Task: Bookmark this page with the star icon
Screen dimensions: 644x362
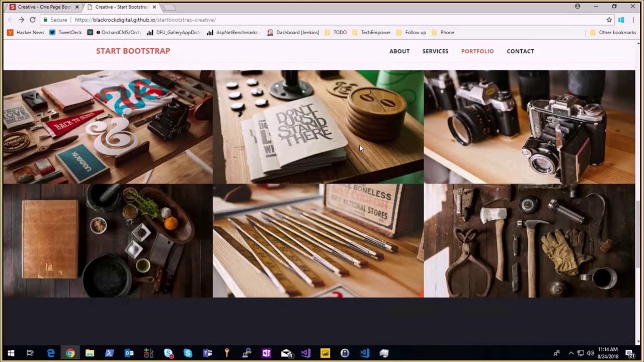Action: pyautogui.click(x=609, y=20)
